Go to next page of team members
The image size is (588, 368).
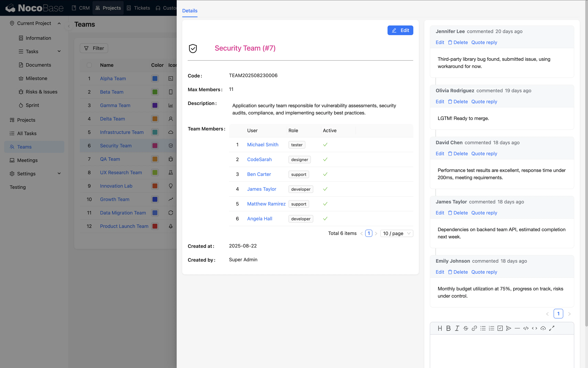click(x=376, y=233)
